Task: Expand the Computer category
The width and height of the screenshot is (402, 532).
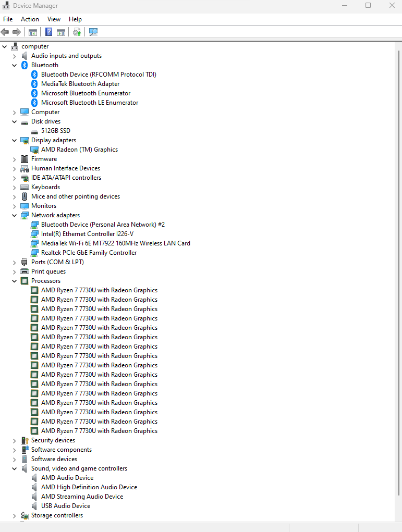Action: click(14, 113)
